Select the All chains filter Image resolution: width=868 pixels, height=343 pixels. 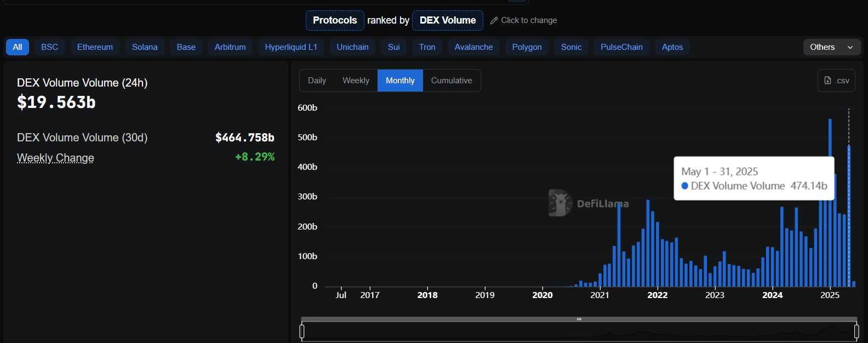point(18,47)
